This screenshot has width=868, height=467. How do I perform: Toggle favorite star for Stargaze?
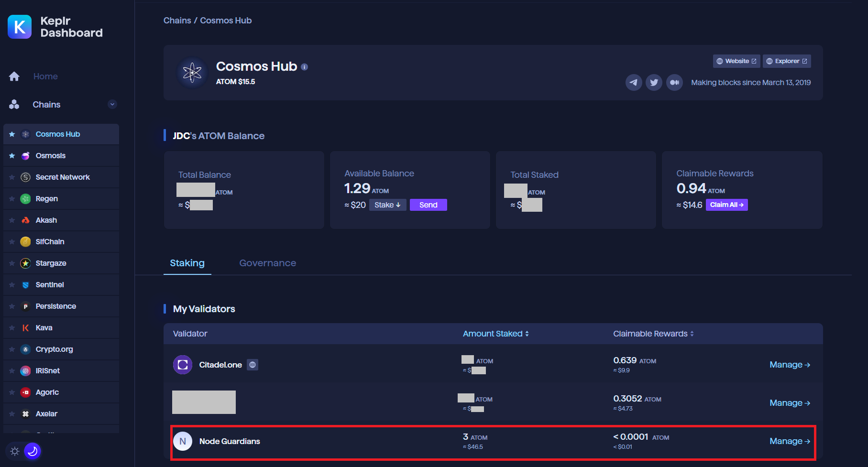point(12,263)
